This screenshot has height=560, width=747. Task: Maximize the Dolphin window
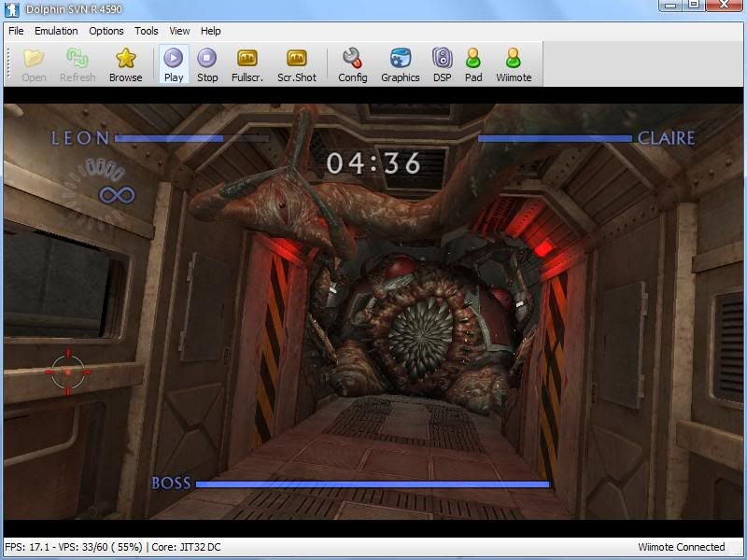click(x=694, y=5)
